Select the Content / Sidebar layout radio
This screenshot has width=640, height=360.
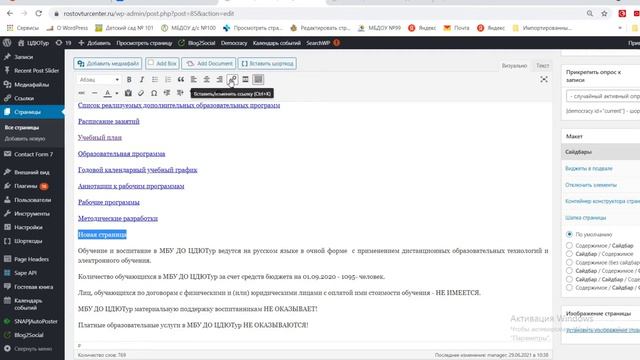569,246
